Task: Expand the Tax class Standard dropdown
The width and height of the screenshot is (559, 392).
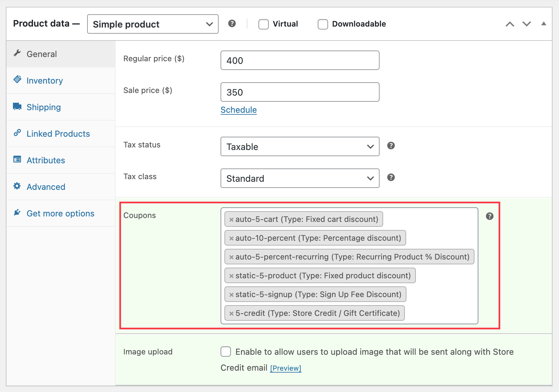Action: 300,179
